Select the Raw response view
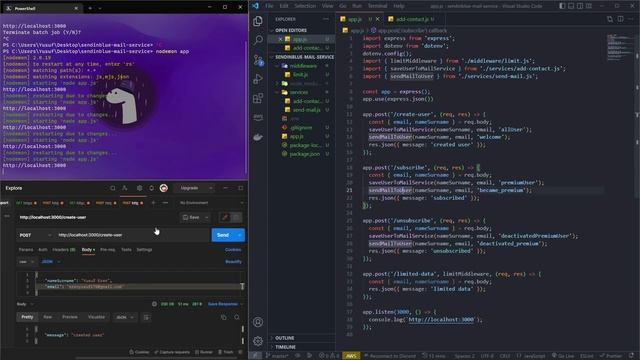The height and width of the screenshot is (360, 640). 48,317
